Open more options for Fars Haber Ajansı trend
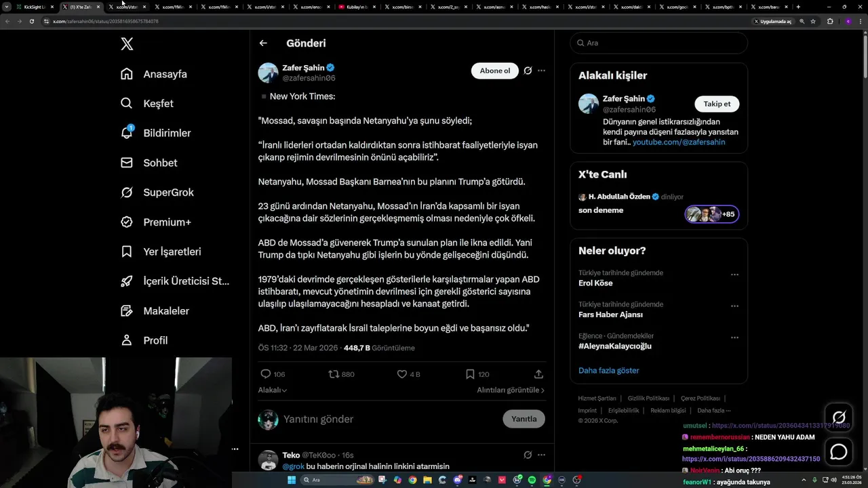The image size is (868, 488). (x=734, y=306)
